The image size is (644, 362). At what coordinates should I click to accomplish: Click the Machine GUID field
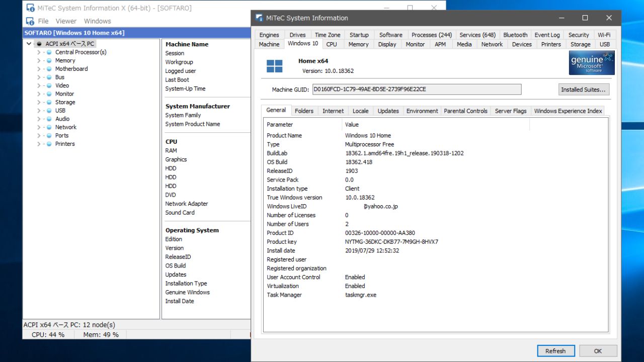[417, 89]
